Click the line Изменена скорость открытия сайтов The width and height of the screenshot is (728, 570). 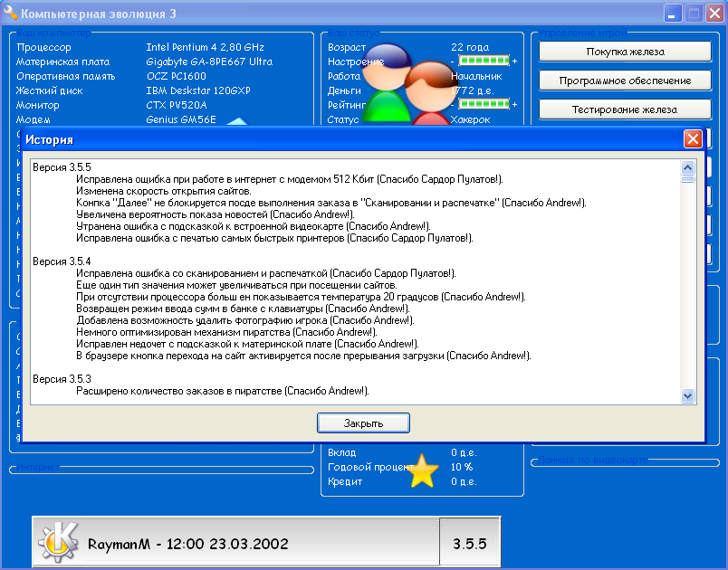pyautogui.click(x=164, y=191)
